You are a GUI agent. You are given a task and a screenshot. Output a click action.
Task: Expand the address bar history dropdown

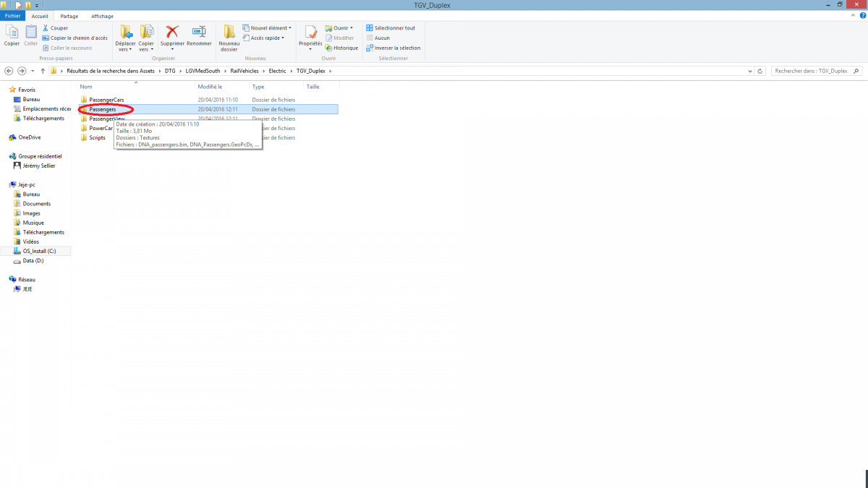(x=749, y=71)
